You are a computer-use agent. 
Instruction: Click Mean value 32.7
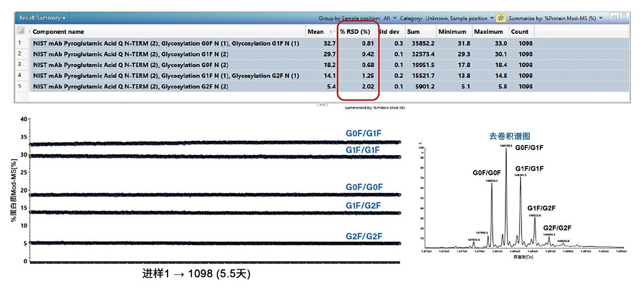[330, 43]
